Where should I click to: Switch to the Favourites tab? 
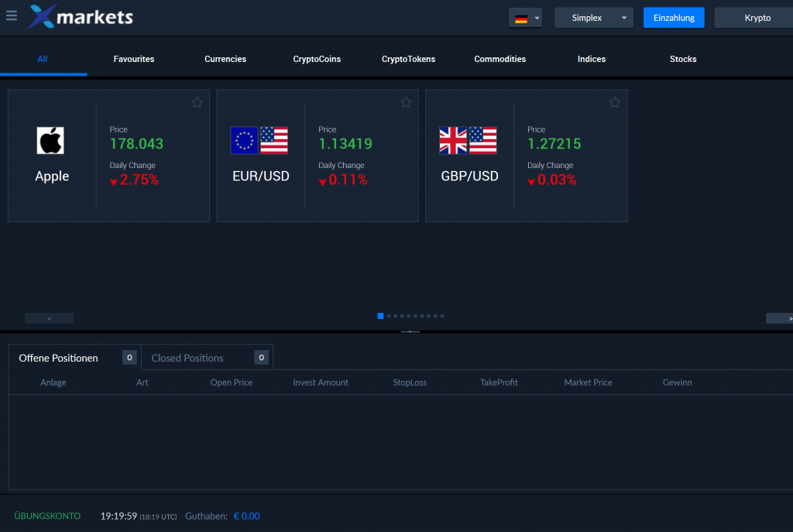click(x=134, y=59)
